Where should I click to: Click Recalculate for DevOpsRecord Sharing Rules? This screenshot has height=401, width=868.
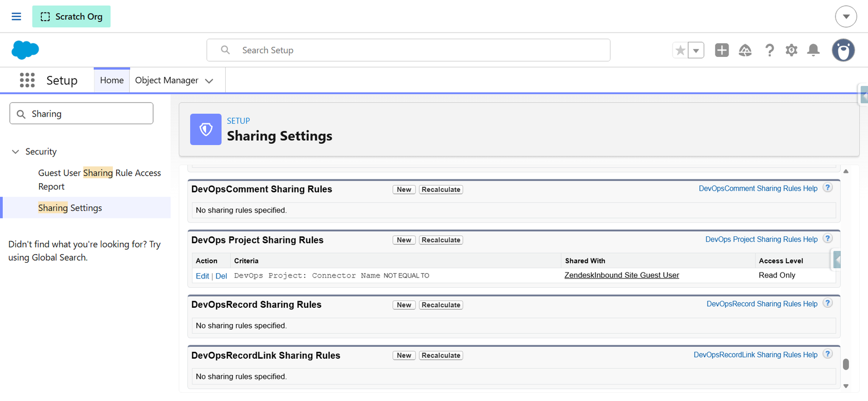click(x=441, y=305)
